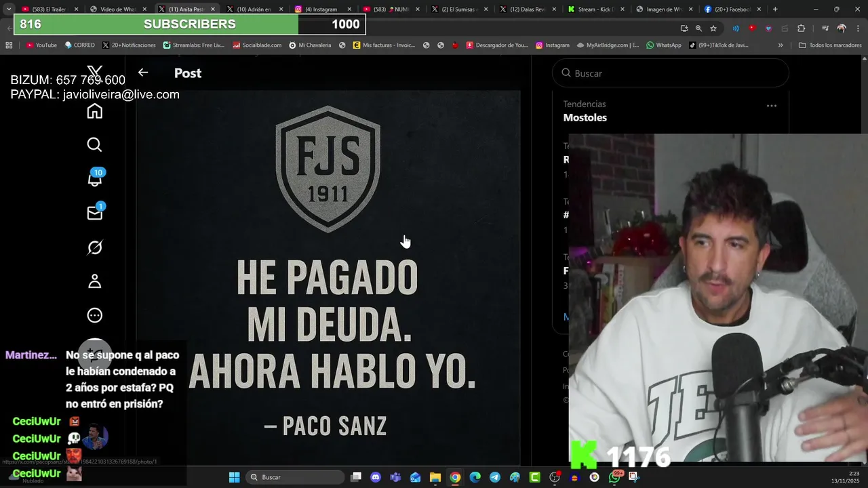Open the Chrome extensions puzzle icon
Image resolution: width=868 pixels, height=488 pixels.
pyautogui.click(x=802, y=28)
